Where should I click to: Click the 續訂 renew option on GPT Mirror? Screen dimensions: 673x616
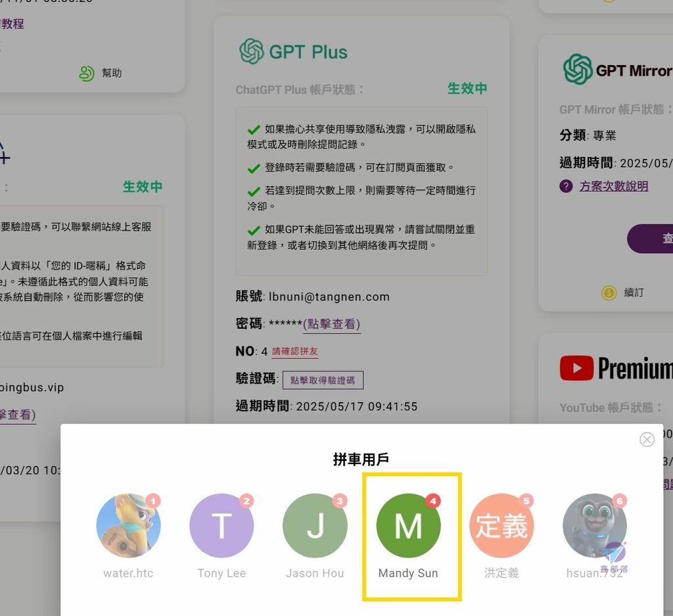(634, 293)
